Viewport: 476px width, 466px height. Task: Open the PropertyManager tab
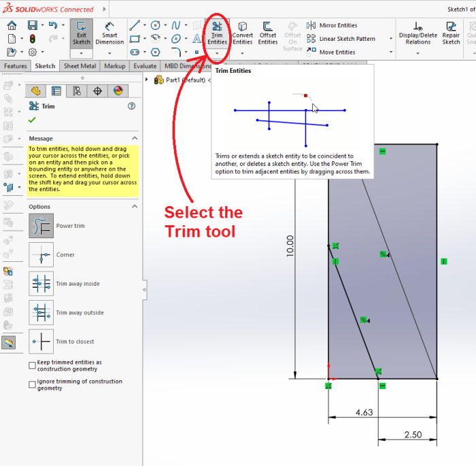click(56, 91)
